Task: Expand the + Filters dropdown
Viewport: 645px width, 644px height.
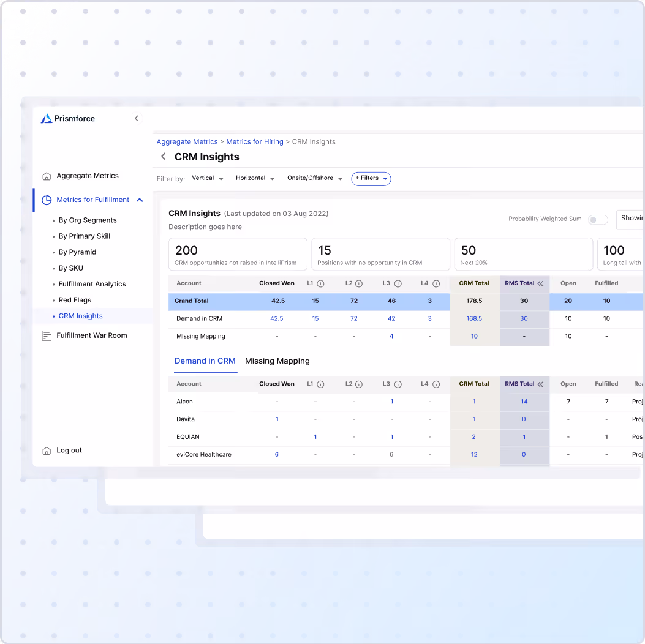Action: (371, 178)
